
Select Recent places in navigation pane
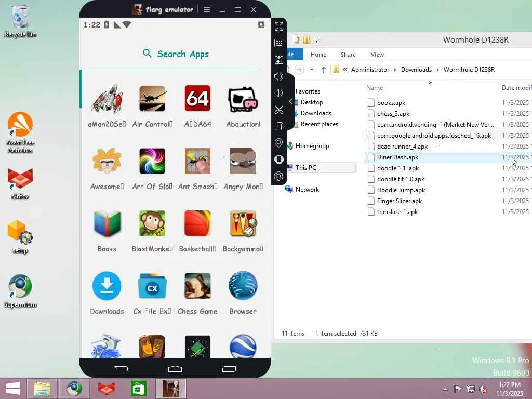point(320,124)
